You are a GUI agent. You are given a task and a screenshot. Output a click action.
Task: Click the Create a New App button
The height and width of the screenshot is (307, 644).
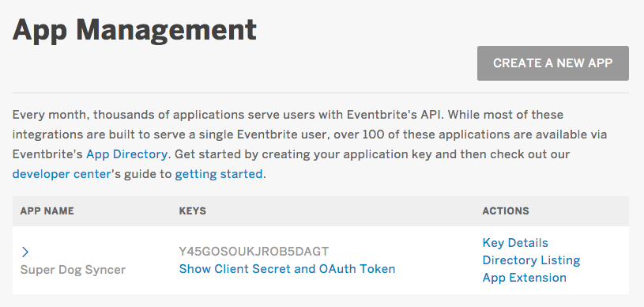point(553,63)
